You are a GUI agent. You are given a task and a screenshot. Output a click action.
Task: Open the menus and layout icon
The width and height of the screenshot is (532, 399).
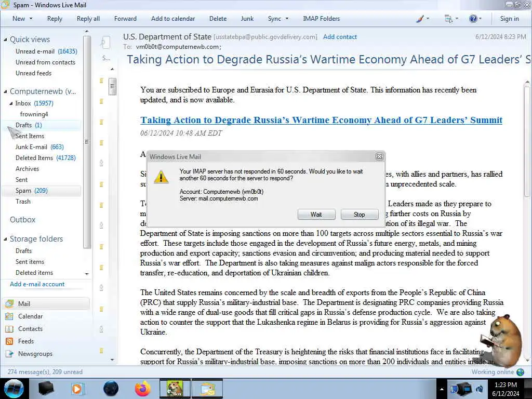click(x=448, y=19)
